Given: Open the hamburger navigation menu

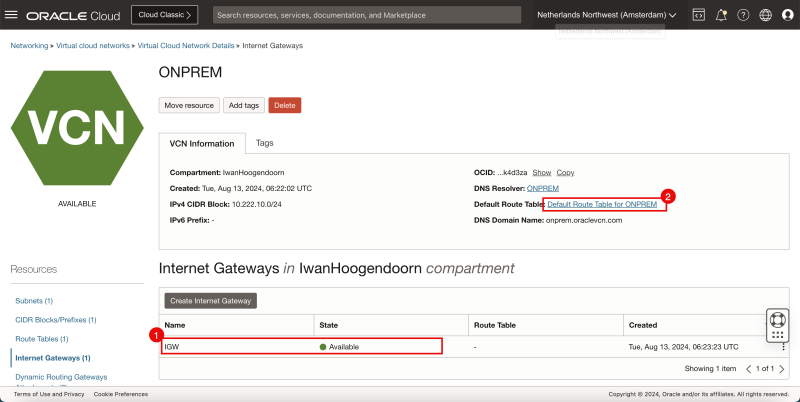Looking at the screenshot, I should point(12,15).
